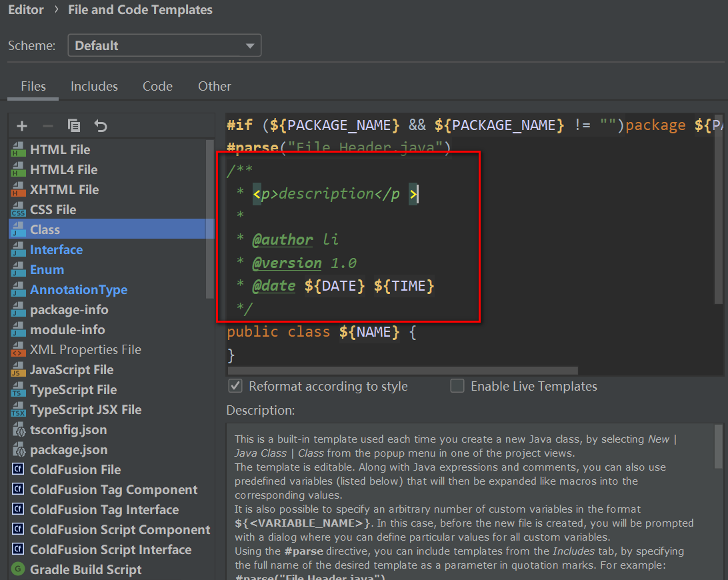This screenshot has height=580, width=728.
Task: Select the XHTML File icon
Action: (18, 189)
